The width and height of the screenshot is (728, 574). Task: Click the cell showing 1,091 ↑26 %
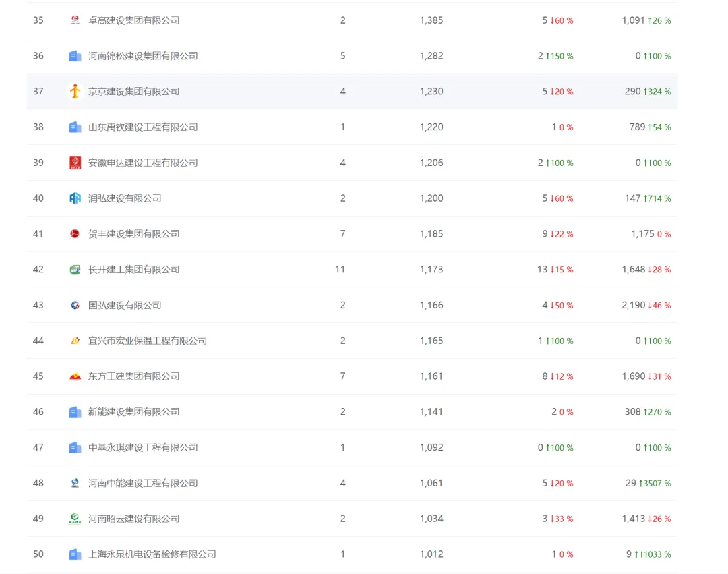646,20
